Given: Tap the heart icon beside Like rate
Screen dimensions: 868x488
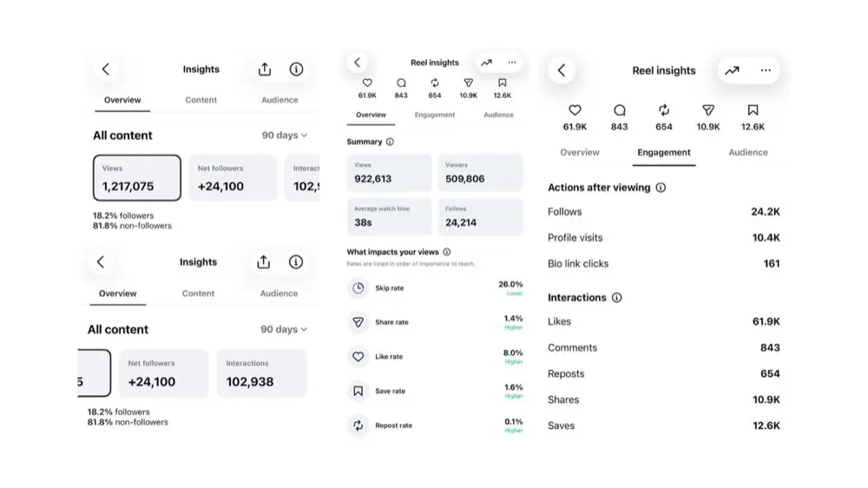Looking at the screenshot, I should (358, 357).
